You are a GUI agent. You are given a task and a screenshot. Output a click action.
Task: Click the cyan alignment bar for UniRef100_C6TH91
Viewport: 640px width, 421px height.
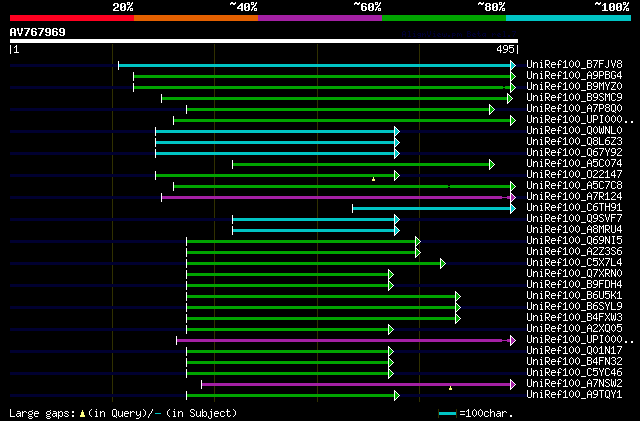[x=431, y=209]
